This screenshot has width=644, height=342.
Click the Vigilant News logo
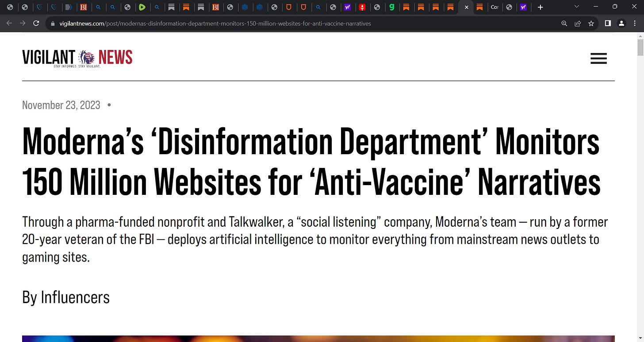click(x=77, y=58)
